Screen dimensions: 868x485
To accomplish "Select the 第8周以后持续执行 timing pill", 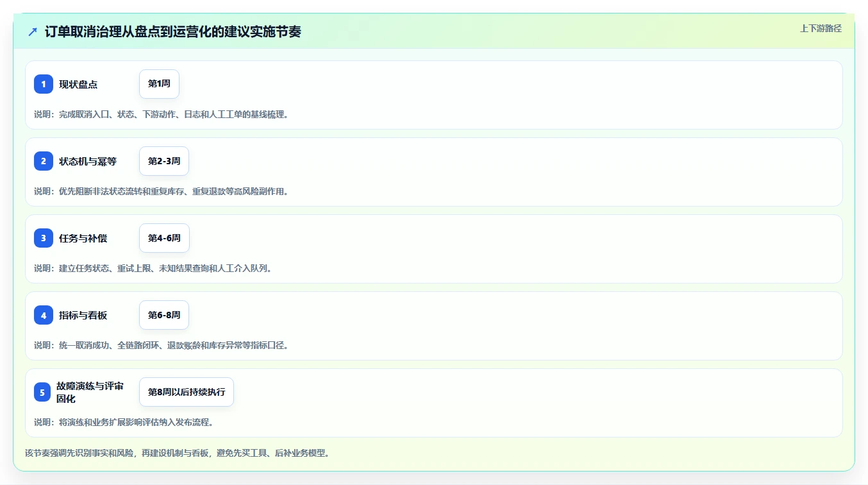I will [187, 392].
